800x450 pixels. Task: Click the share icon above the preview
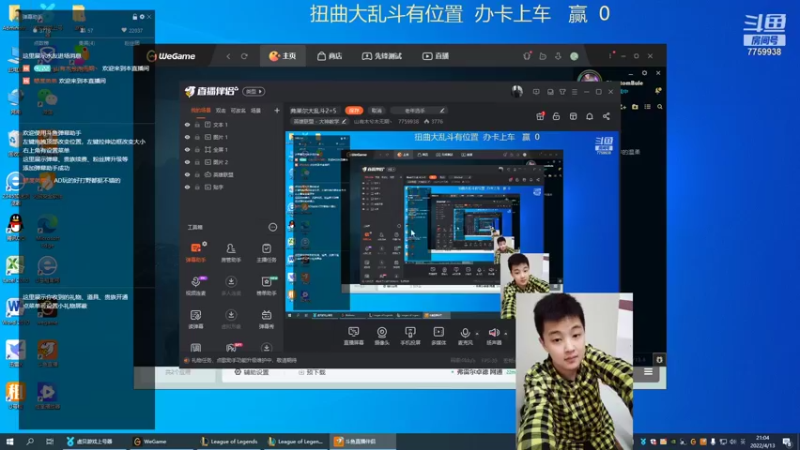point(606,116)
